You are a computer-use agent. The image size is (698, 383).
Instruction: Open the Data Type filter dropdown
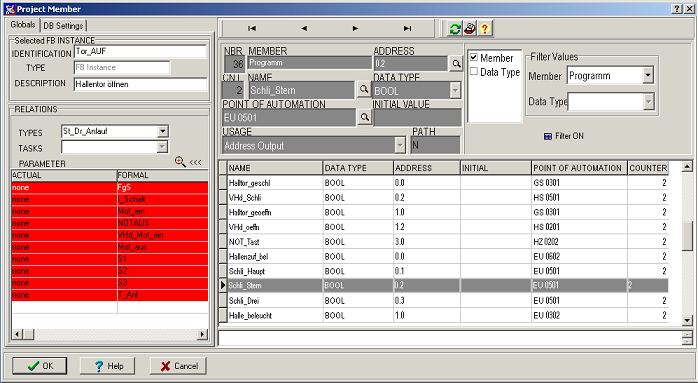pyautogui.click(x=649, y=102)
